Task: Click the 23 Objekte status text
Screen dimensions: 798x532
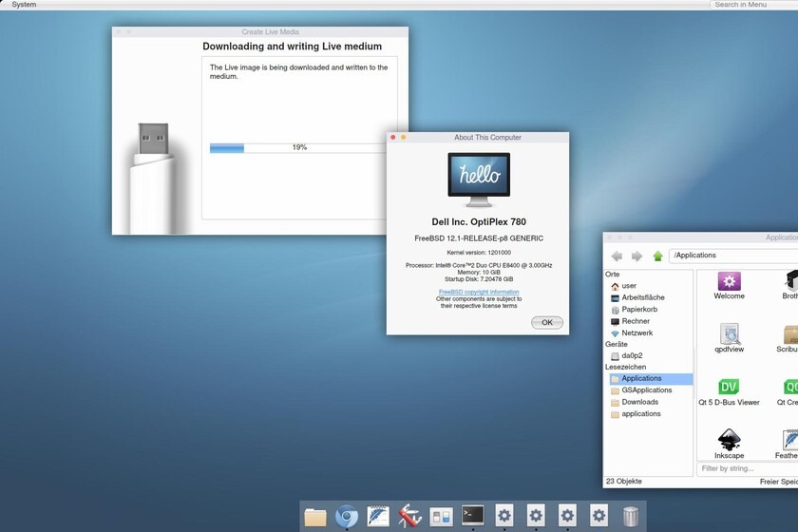Action: (x=623, y=481)
